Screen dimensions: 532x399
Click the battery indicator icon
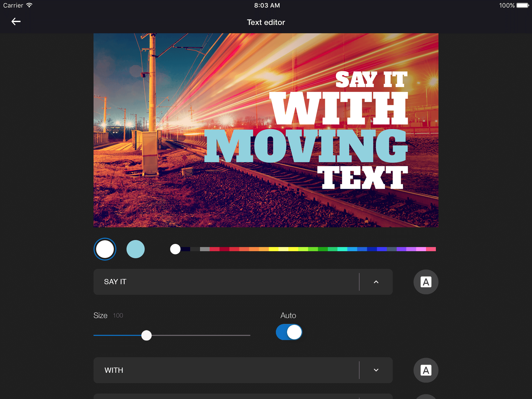[523, 5]
